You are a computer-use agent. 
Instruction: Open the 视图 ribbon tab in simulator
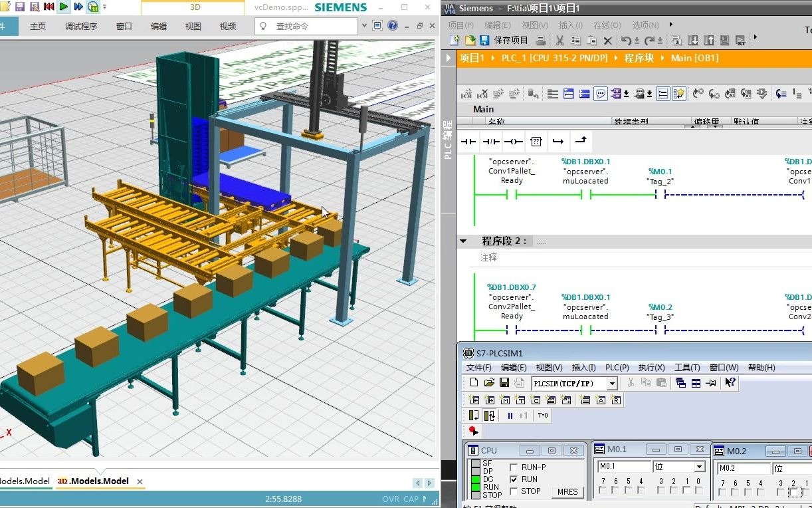tap(193, 26)
